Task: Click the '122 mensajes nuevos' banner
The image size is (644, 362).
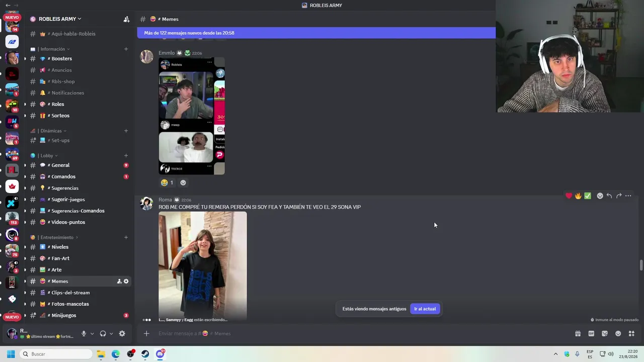Action: [316, 33]
